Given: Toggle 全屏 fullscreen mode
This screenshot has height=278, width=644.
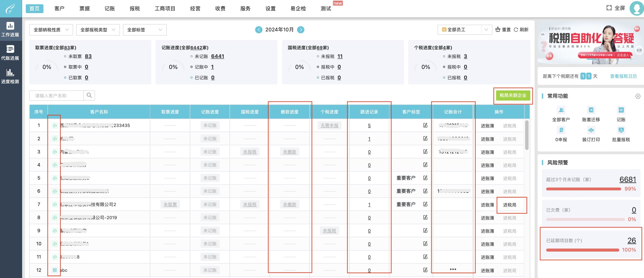Looking at the screenshot, I should (x=615, y=8).
